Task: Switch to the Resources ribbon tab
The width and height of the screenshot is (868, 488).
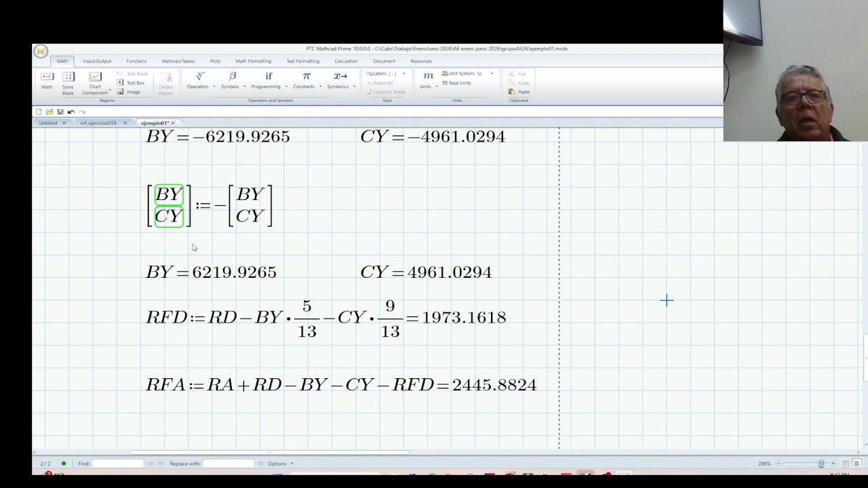Action: (421, 61)
